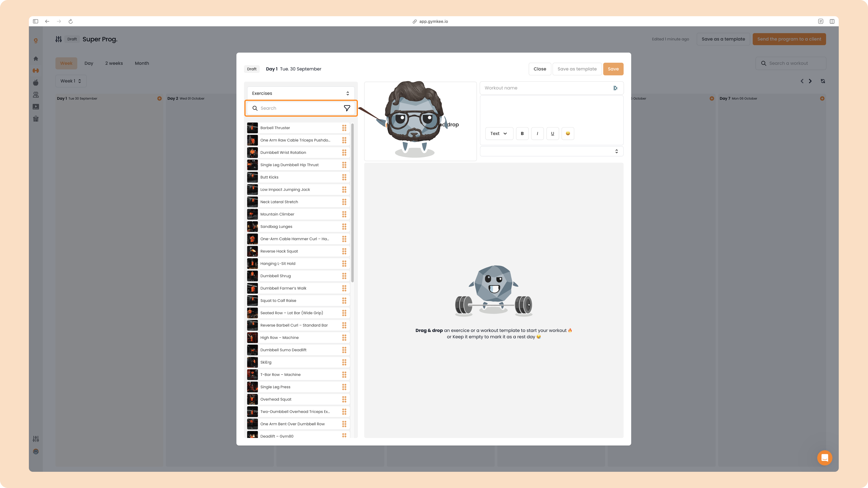This screenshot has height=488, width=868.
Task: Go to the next week arrow
Action: click(x=810, y=81)
